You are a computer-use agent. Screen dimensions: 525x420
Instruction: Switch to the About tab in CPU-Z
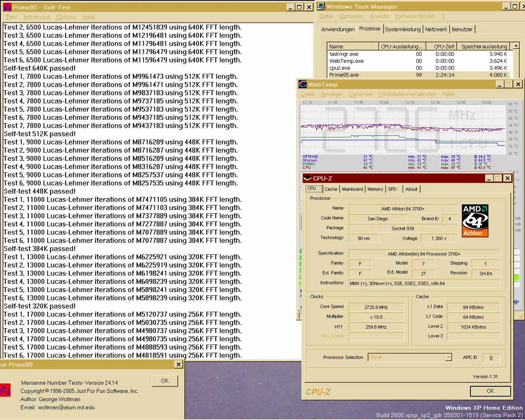[411, 189]
